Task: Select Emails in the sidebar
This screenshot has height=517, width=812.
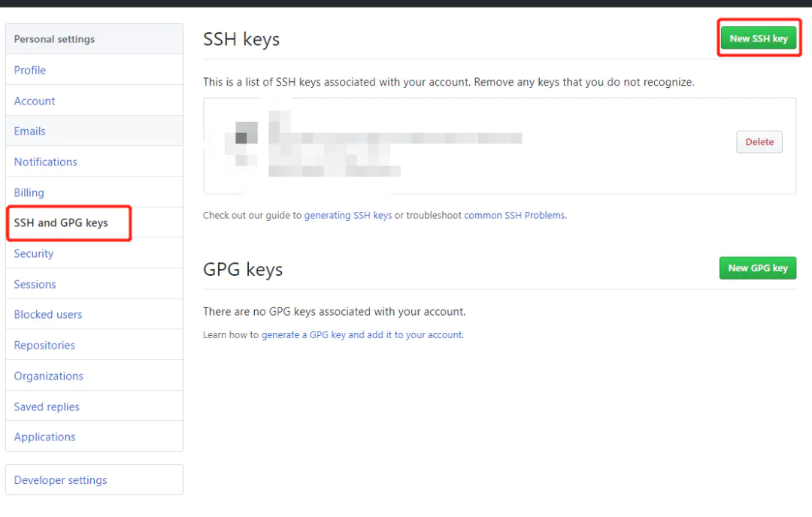Action: coord(30,131)
